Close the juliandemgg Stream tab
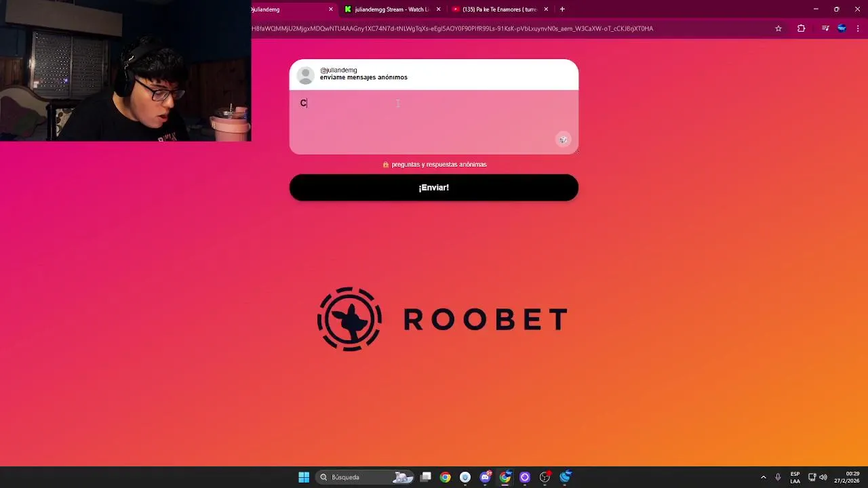 point(439,9)
